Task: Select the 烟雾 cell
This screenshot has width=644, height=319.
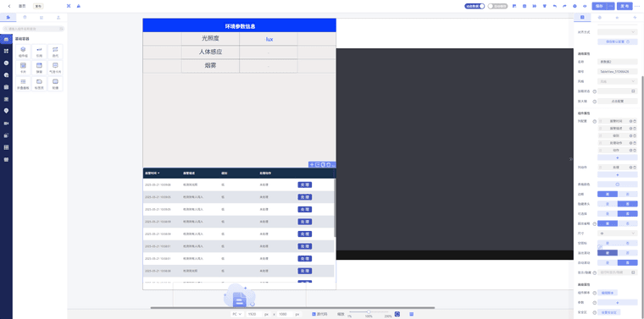Action: point(210,66)
